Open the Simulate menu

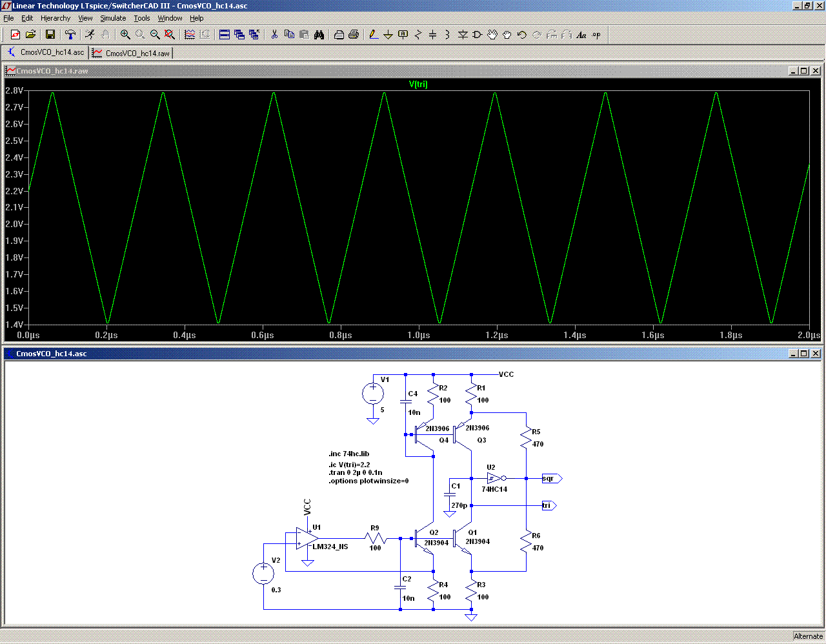point(113,18)
